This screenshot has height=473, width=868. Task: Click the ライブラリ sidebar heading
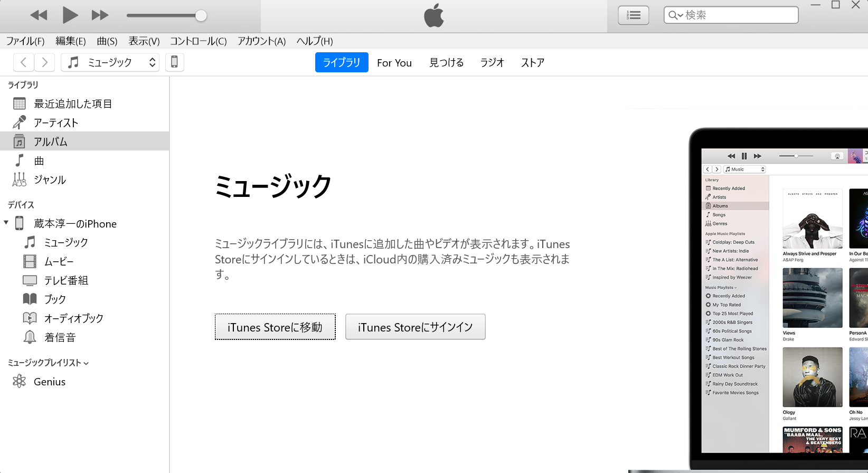coord(23,85)
